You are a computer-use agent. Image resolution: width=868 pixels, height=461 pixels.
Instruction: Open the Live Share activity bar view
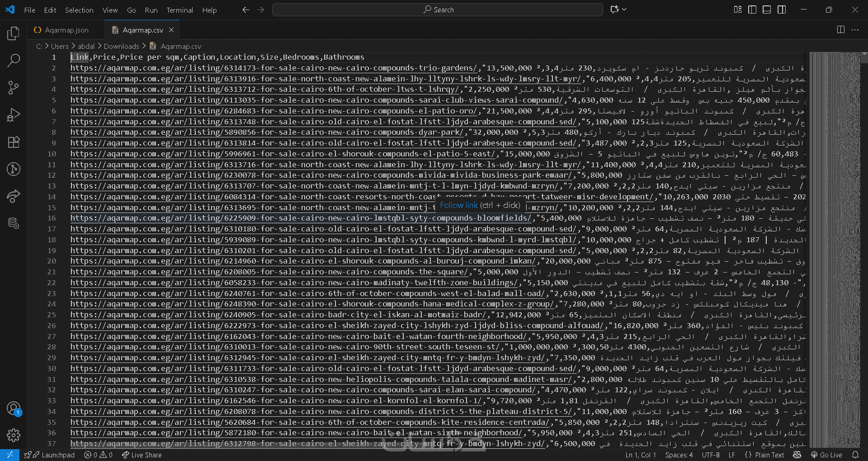14,196
